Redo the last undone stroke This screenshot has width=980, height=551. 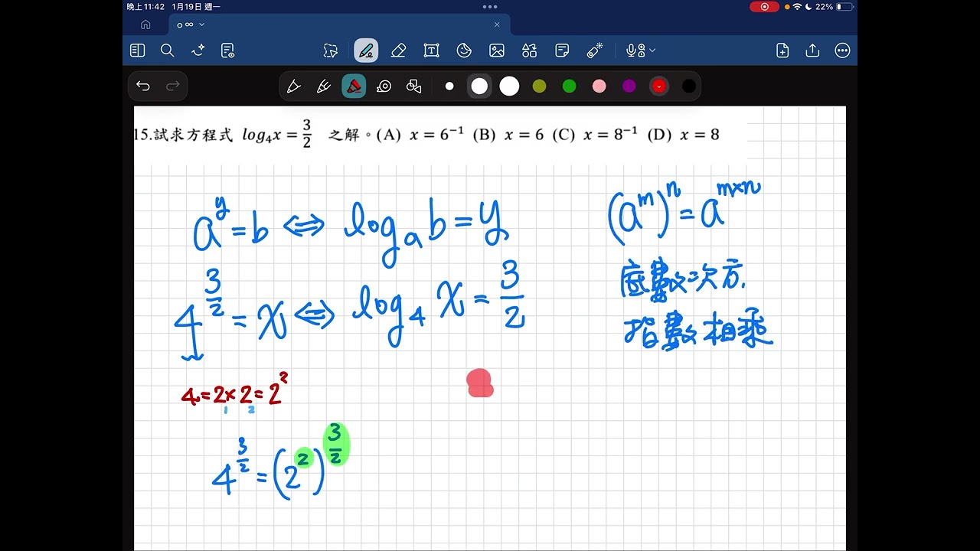point(173,86)
